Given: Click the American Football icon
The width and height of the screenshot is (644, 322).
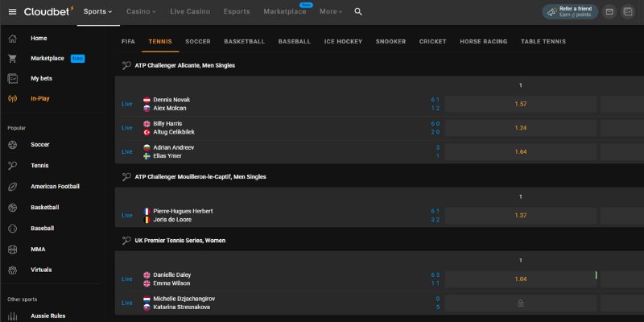Looking at the screenshot, I should click(13, 187).
